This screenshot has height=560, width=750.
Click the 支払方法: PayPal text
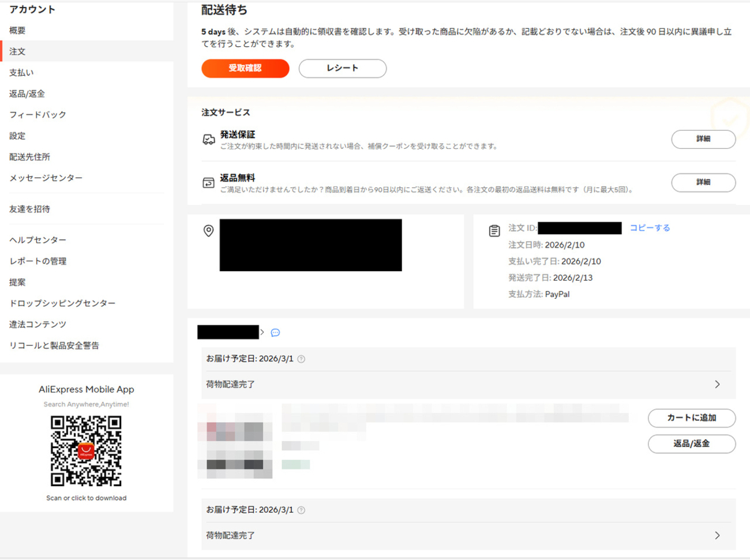539,294
